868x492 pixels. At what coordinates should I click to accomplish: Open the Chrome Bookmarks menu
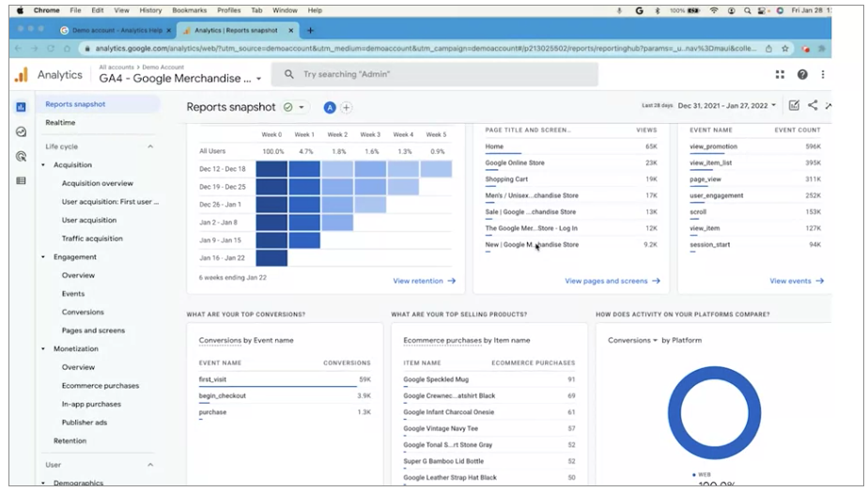coord(190,10)
